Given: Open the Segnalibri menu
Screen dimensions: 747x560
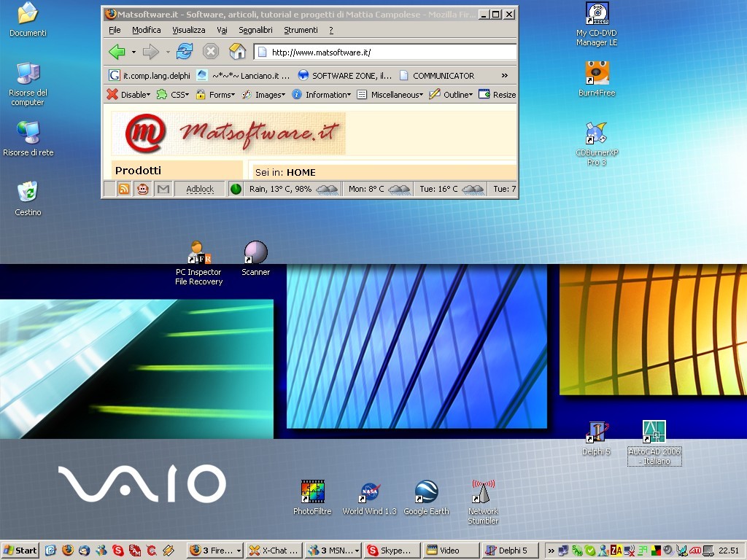Looking at the screenshot, I should [255, 29].
